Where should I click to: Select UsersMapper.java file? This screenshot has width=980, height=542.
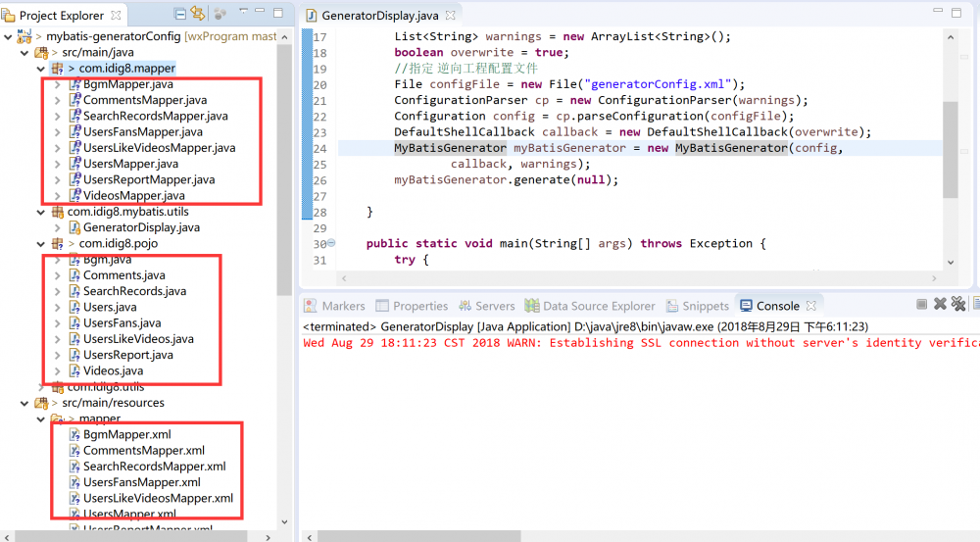[x=130, y=164]
